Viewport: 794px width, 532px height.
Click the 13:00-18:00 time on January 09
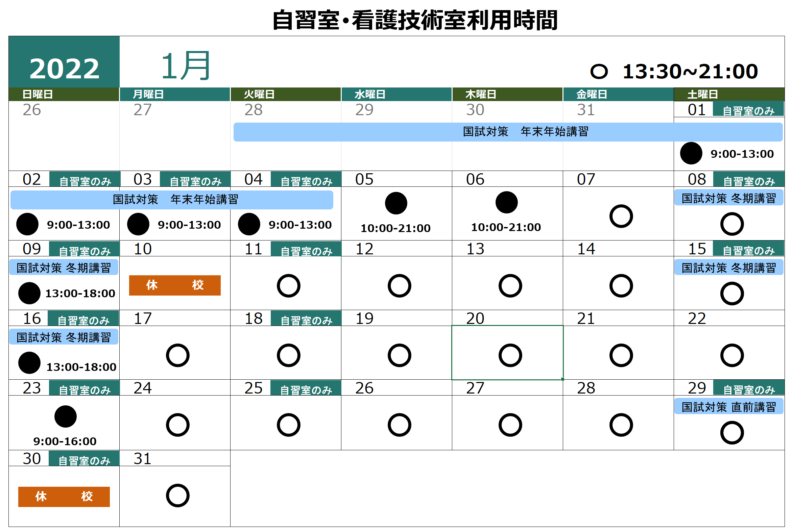click(x=80, y=294)
